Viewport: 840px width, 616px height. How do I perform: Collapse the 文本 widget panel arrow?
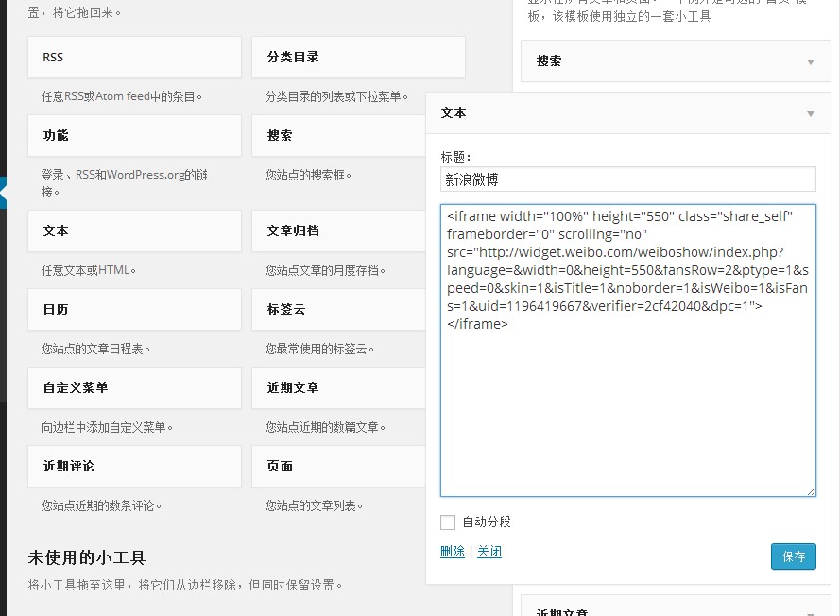810,113
